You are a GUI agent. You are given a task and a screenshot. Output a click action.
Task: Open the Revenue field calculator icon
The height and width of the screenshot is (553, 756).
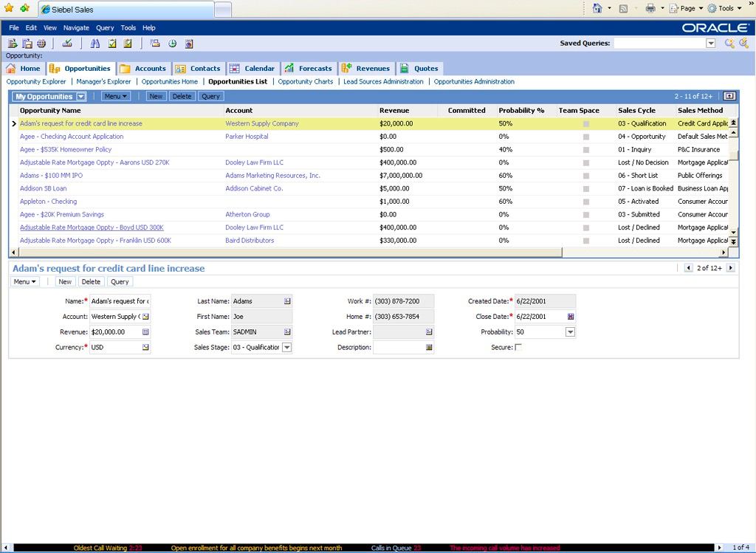[145, 332]
